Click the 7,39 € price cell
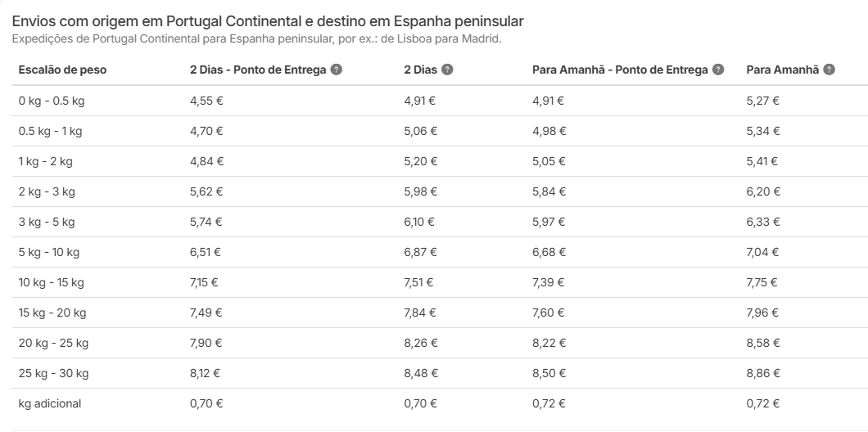The image size is (868, 432). 549,282
